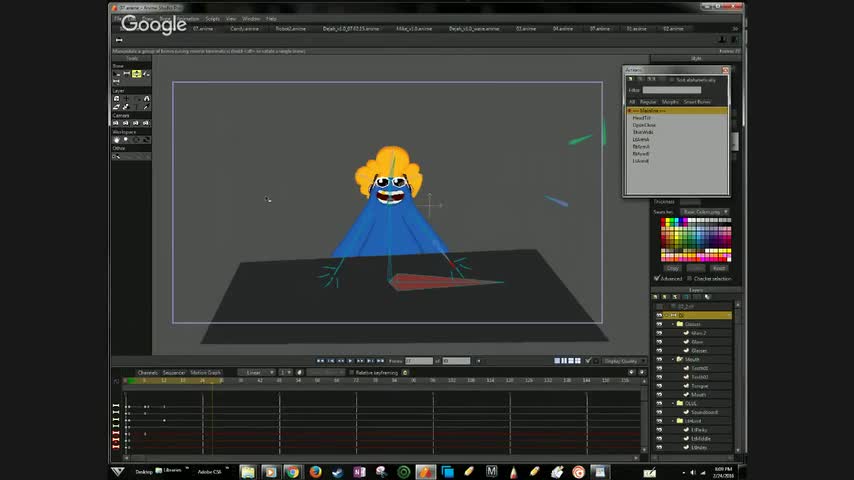
Task: Step forward one frame
Action: point(360,361)
